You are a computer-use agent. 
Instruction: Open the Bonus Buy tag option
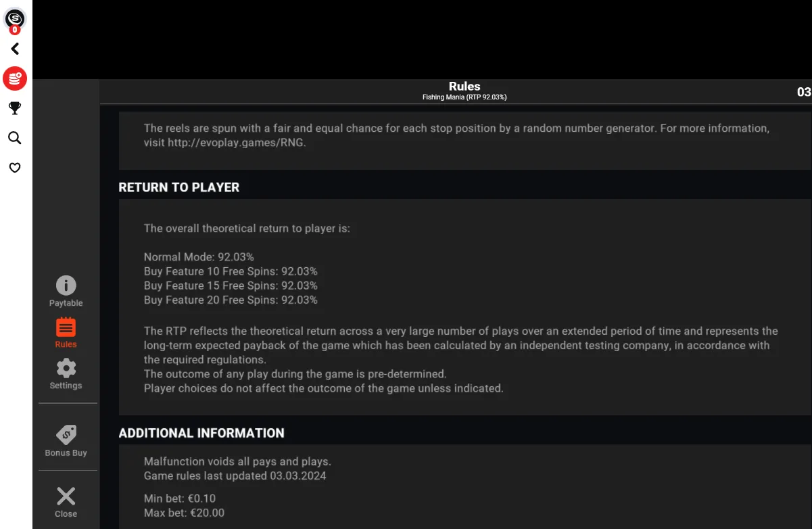point(66,440)
